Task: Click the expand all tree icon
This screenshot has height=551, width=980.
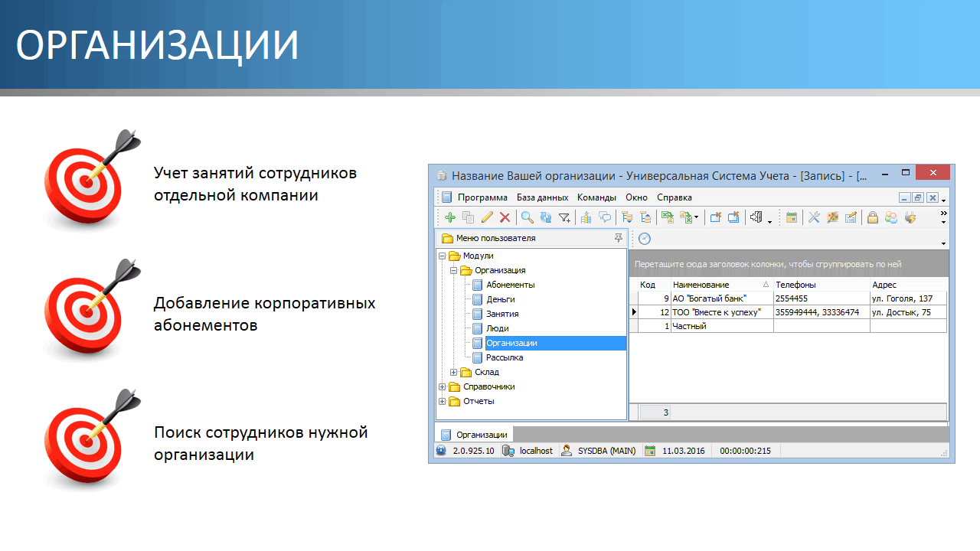Action: [x=626, y=217]
